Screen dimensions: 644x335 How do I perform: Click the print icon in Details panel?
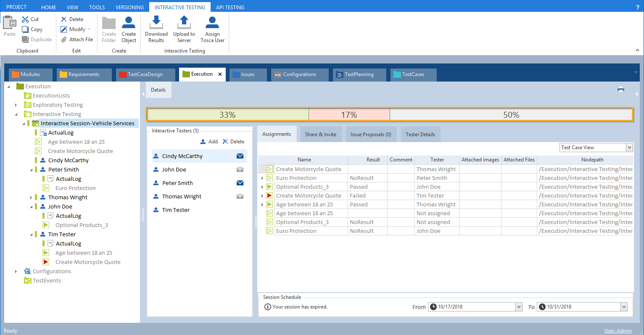620,90
